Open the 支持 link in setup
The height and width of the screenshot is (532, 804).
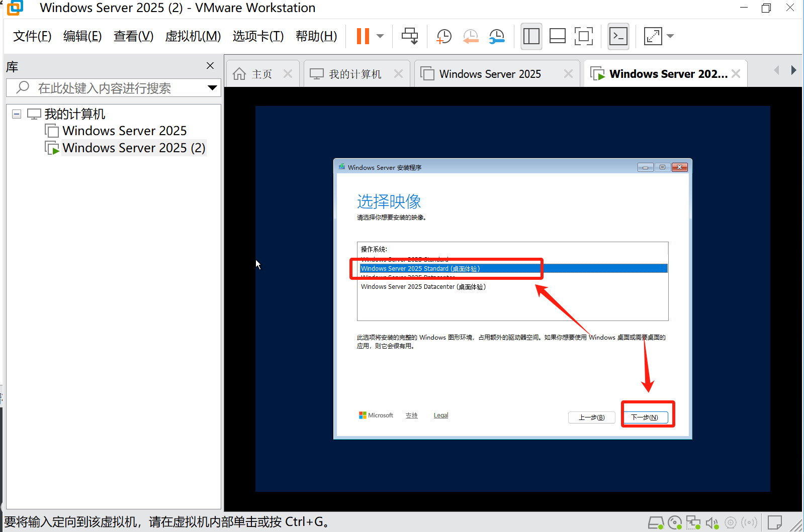(412, 415)
